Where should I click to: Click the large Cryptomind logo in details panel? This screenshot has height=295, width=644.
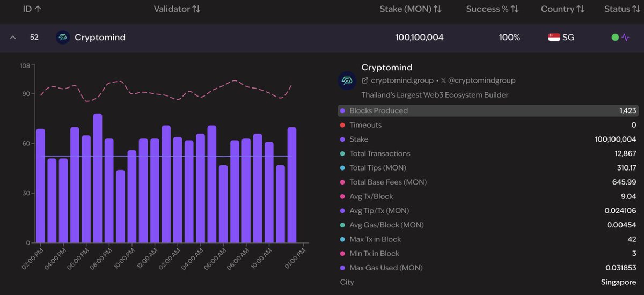tap(347, 80)
